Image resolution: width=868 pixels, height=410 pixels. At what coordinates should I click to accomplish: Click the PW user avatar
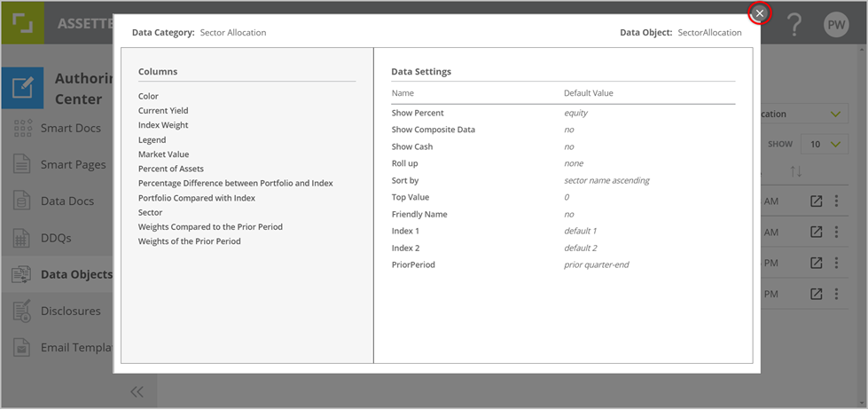pos(836,25)
